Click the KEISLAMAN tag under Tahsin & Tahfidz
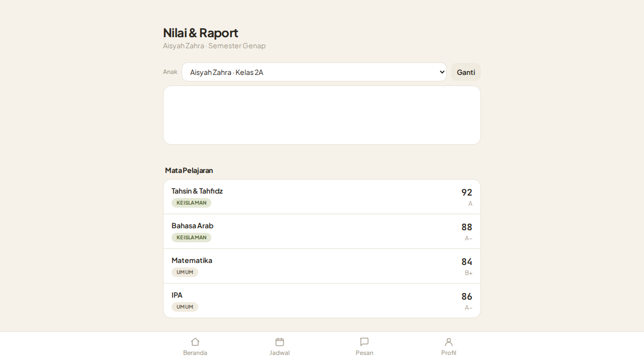The height and width of the screenshot is (362, 644). coord(191,203)
